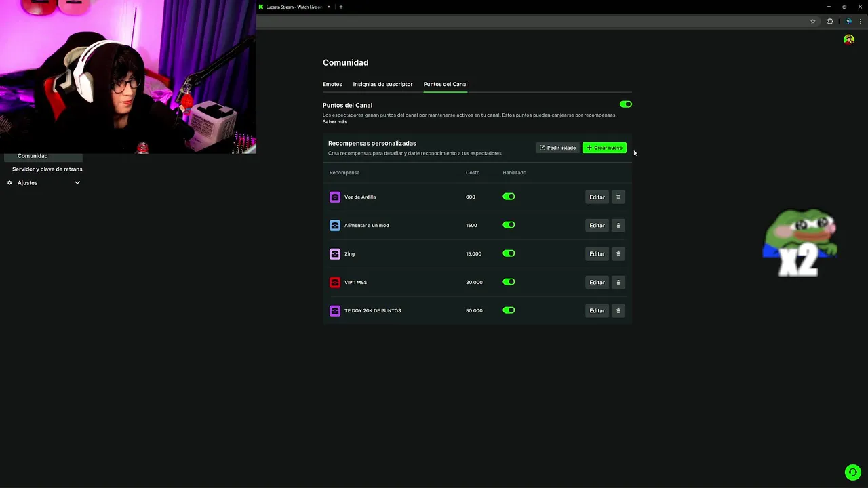Open the Saber más link

click(335, 122)
